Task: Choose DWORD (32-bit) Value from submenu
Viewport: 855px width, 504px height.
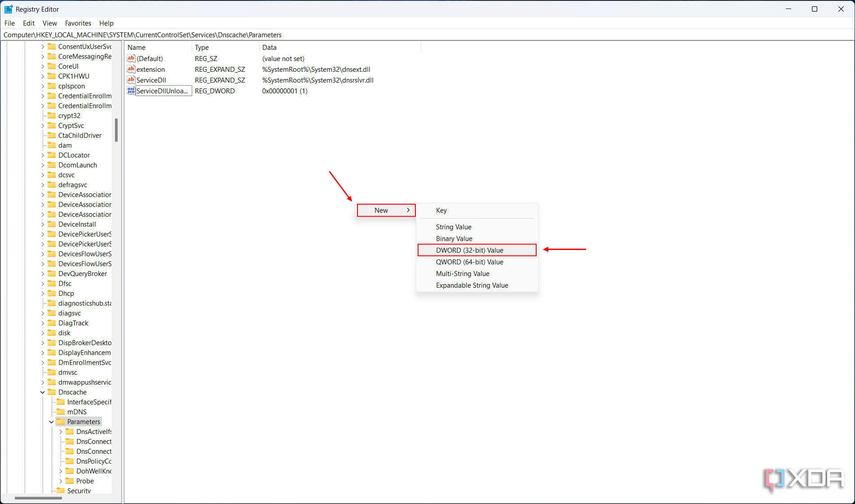Action: 477,250
